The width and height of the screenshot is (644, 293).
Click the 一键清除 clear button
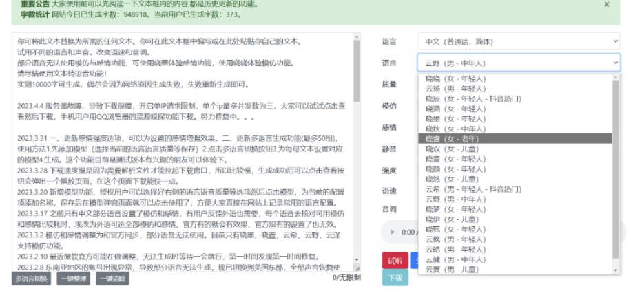[x=112, y=279]
